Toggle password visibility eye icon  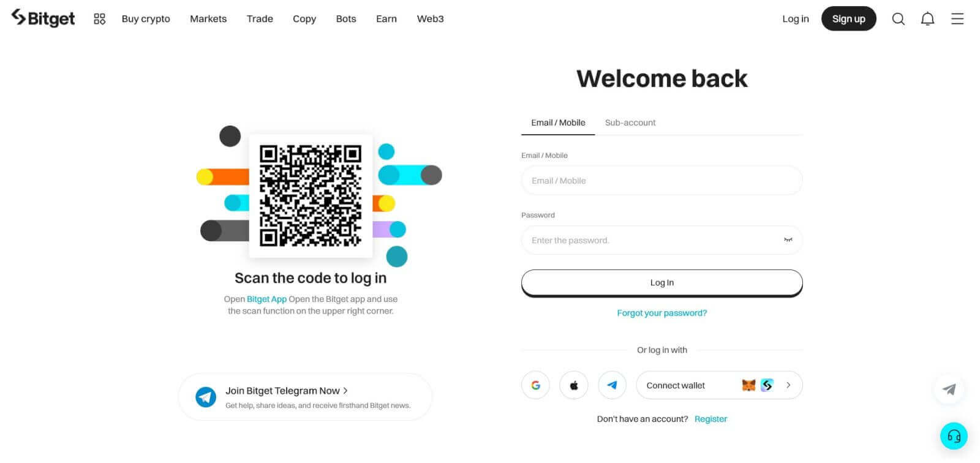click(788, 240)
